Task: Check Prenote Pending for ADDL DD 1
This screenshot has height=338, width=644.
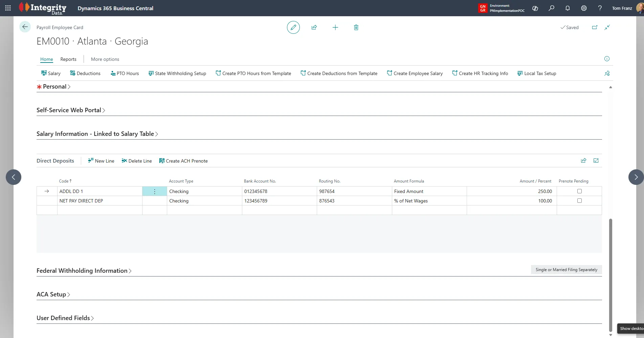Action: coord(579,191)
